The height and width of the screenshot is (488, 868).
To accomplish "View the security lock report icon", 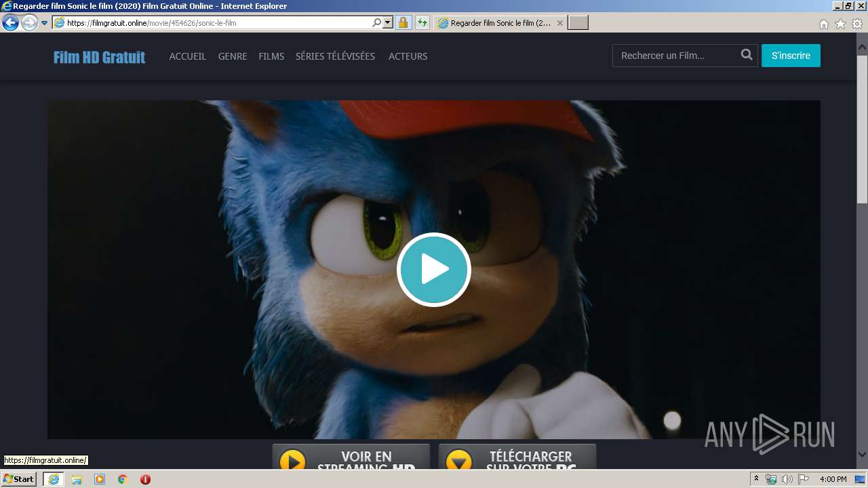I will (403, 23).
